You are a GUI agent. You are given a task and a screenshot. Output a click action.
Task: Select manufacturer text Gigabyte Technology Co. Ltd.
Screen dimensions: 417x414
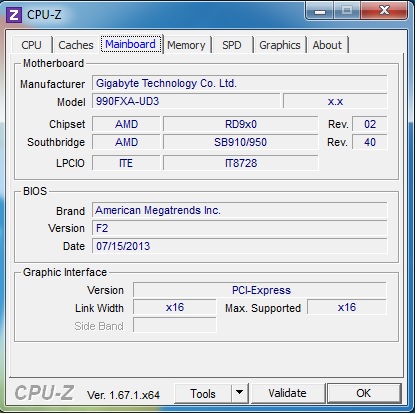click(x=166, y=83)
